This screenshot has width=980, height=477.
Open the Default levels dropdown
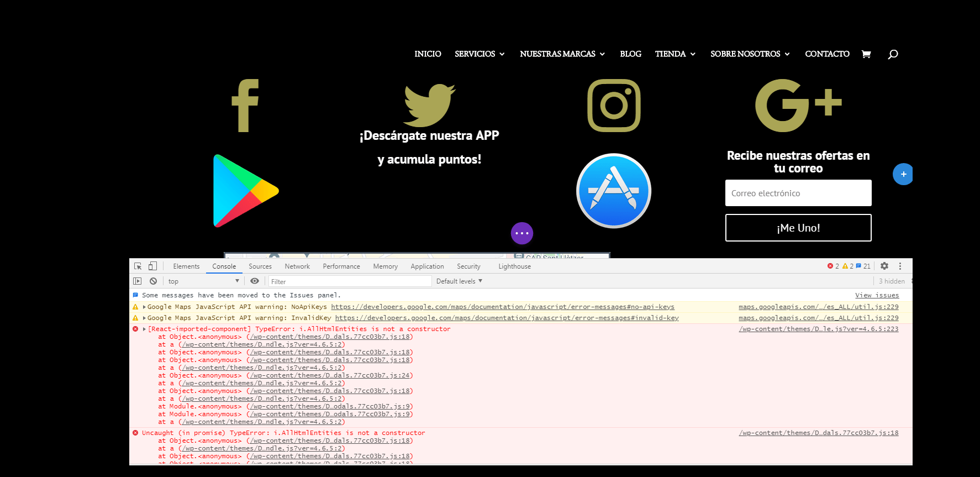click(459, 281)
